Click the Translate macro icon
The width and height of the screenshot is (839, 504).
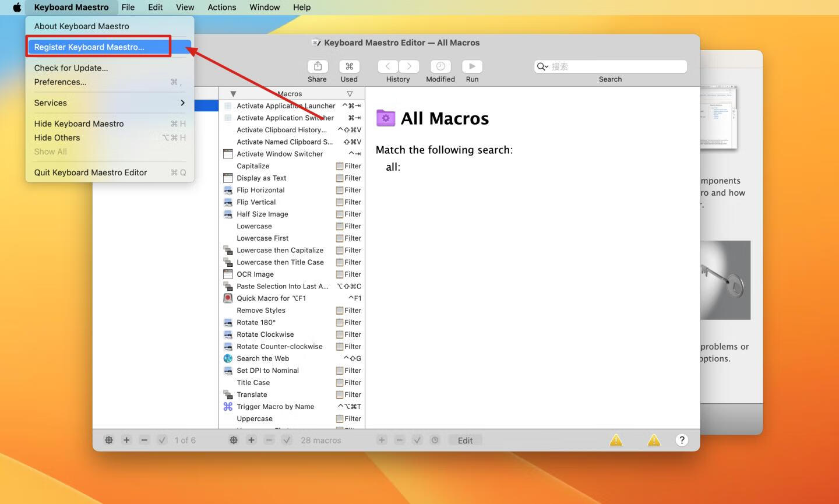click(x=228, y=395)
